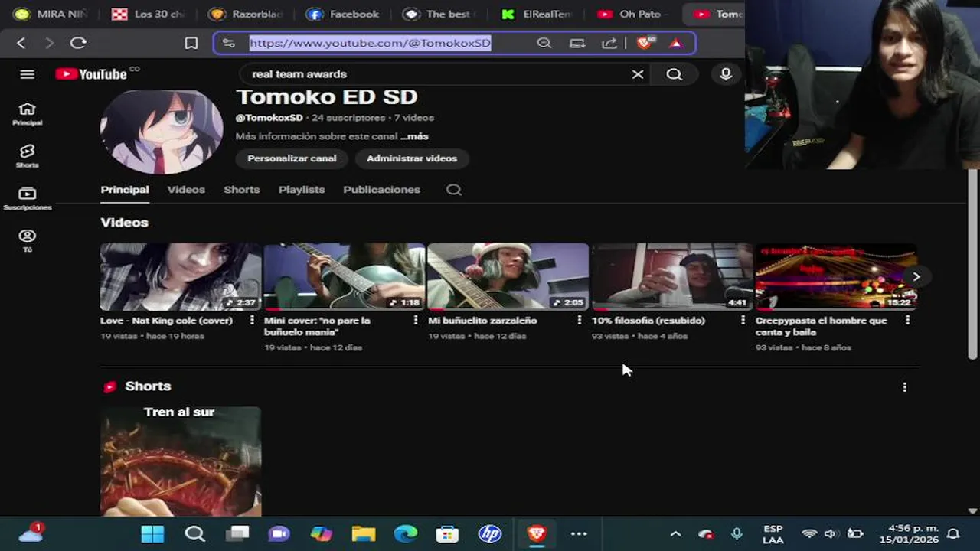Open site settings icon in address bar
Image resolution: width=980 pixels, height=551 pixels.
229,43
